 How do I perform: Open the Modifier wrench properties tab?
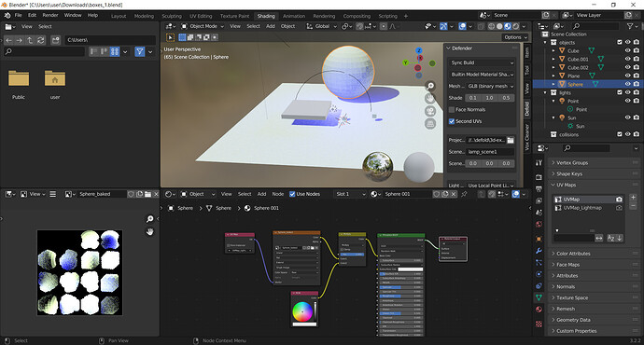[539, 251]
